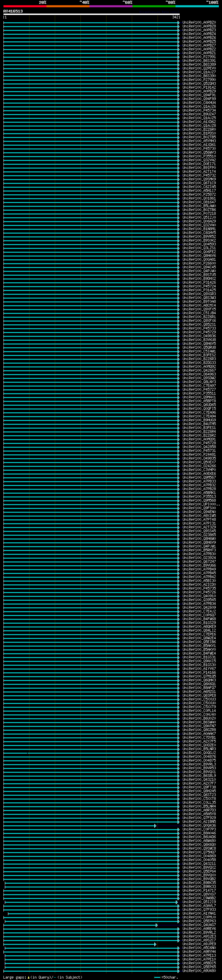Select hit label UniRef100_Q94F91
222x980 pixels.
click(199, 95)
